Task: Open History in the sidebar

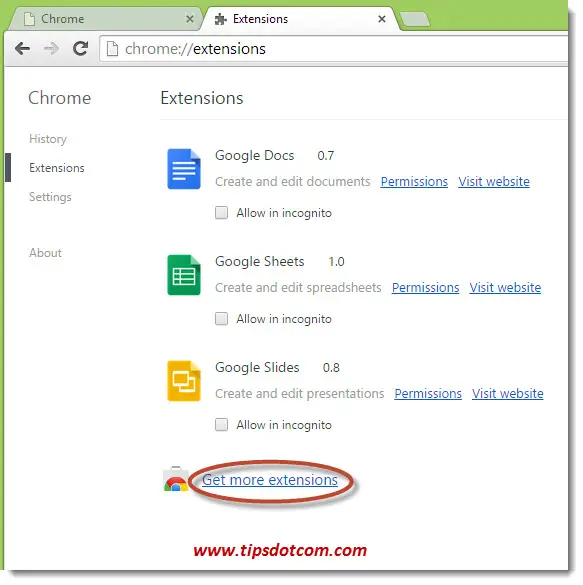Action: pyautogui.click(x=48, y=139)
